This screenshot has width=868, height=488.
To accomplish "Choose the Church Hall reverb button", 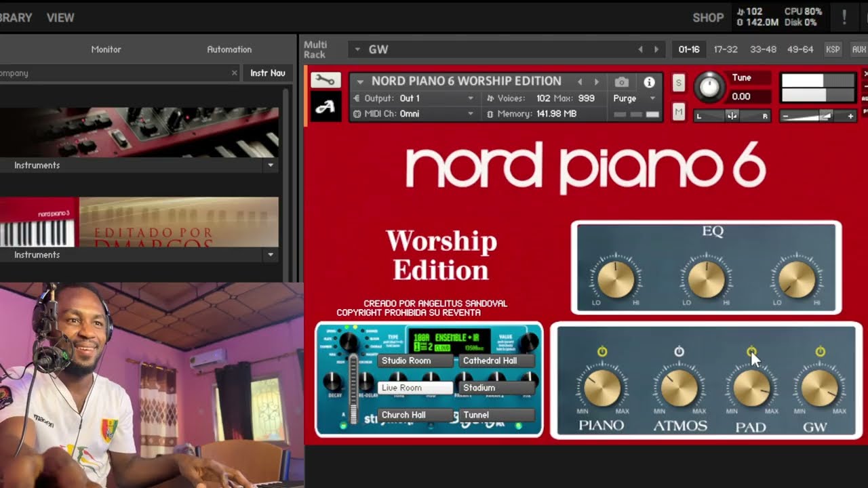I will tap(415, 415).
